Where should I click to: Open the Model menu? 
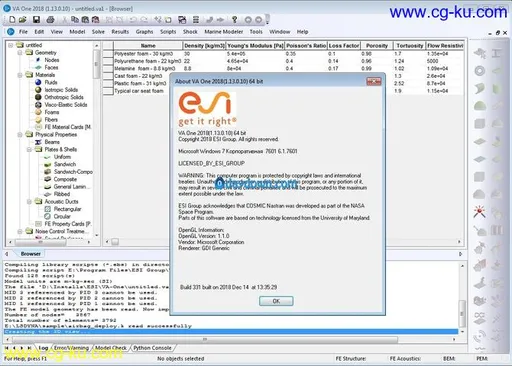coord(77,32)
